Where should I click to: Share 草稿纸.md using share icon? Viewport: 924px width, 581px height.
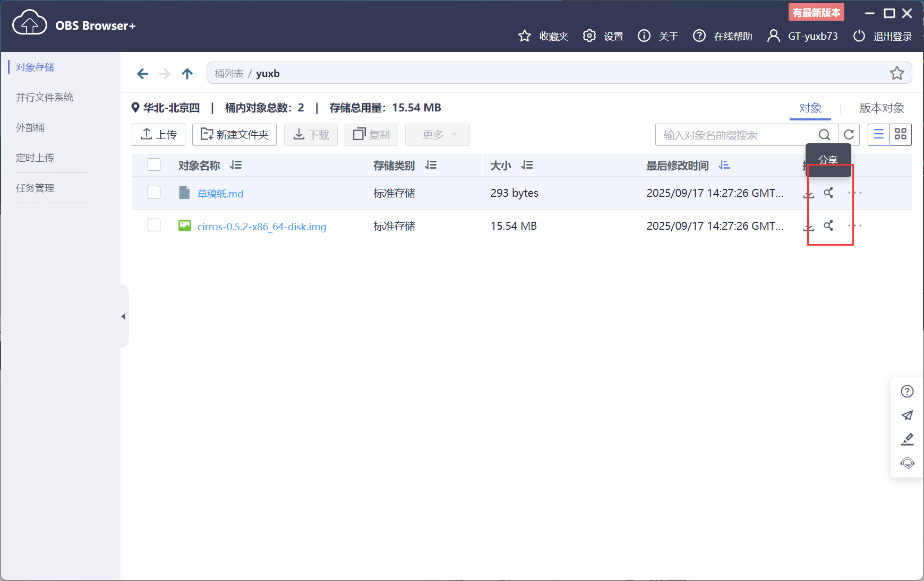(828, 193)
